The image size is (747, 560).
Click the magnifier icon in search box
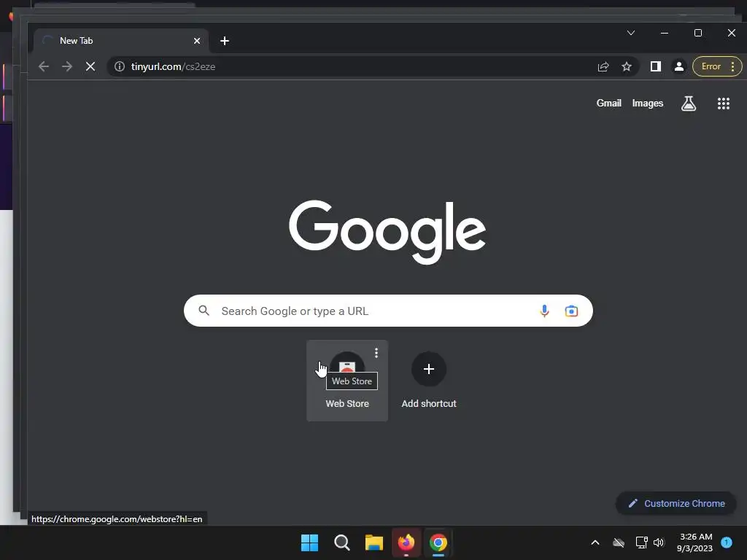point(204,311)
